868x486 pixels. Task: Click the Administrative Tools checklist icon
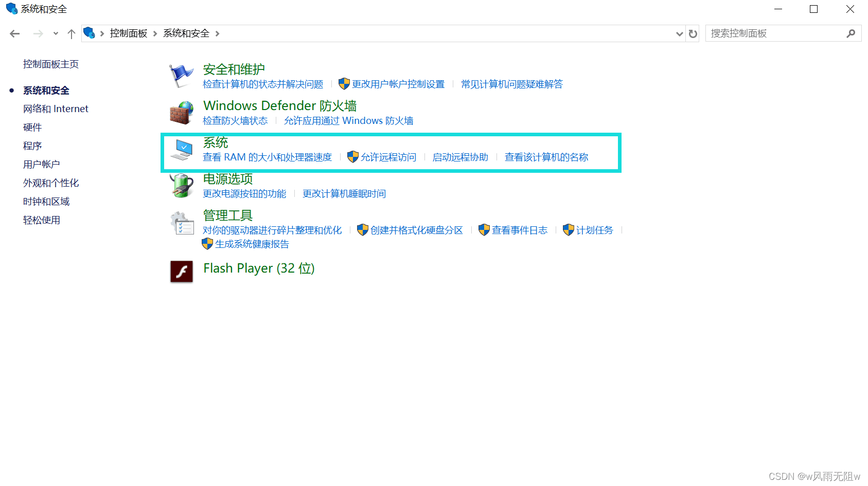click(182, 223)
